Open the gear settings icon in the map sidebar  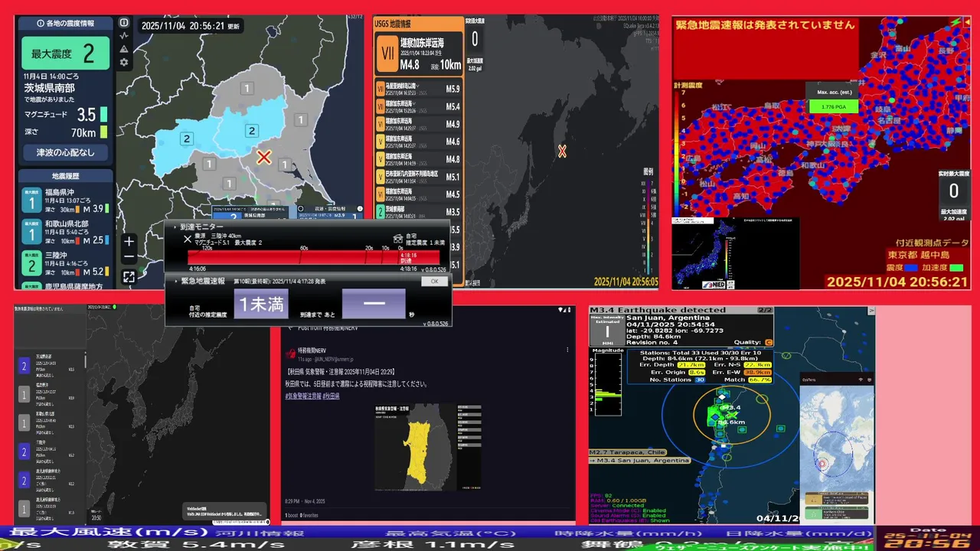point(124,62)
